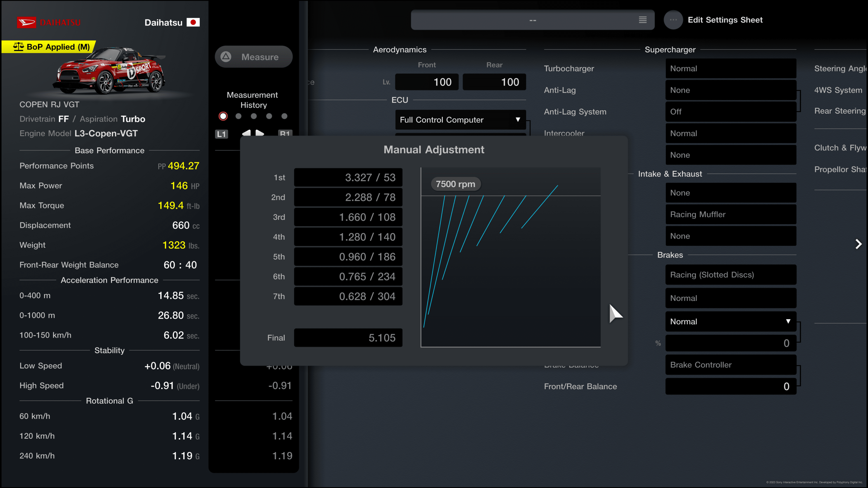Edit the Final gear value 5.105
868x488 pixels.
click(348, 338)
